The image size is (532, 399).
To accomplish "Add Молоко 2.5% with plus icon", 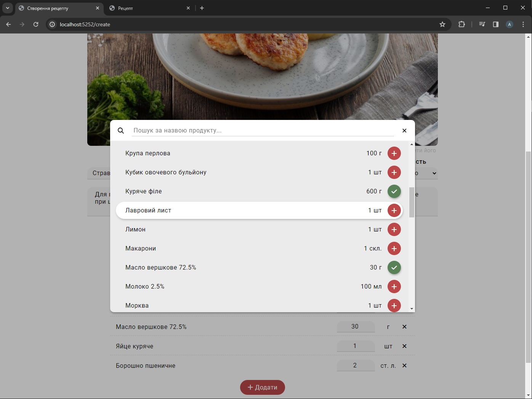I will point(394,287).
